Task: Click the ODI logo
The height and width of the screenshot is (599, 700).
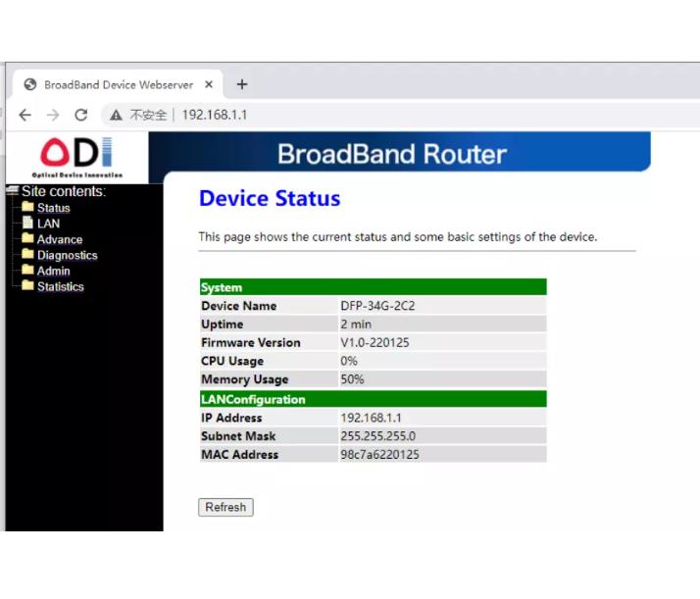Action: coord(76,157)
